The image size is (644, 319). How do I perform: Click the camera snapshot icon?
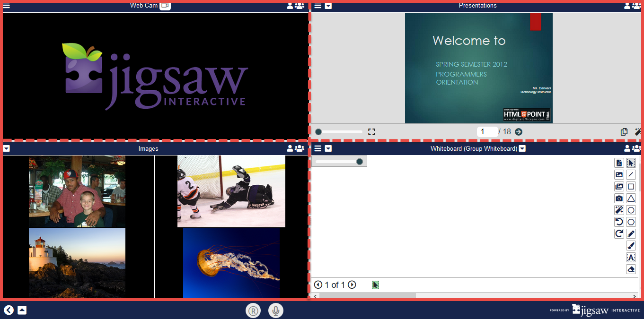(619, 198)
